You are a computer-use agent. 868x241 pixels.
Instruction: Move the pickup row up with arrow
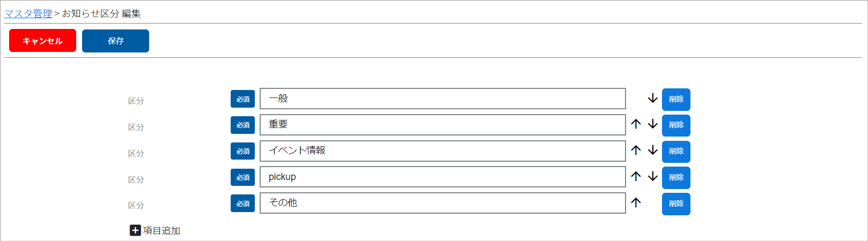coord(636,177)
